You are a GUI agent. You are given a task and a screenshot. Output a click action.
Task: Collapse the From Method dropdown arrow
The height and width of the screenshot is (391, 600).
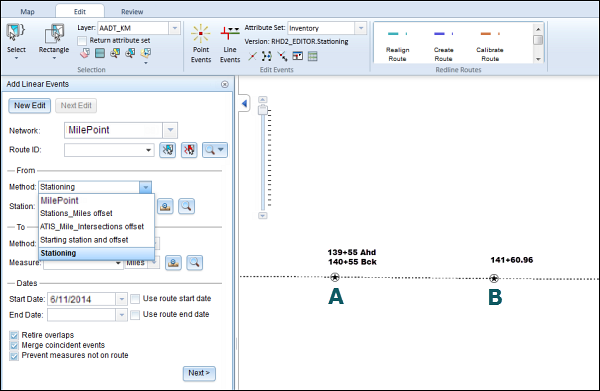click(x=145, y=187)
